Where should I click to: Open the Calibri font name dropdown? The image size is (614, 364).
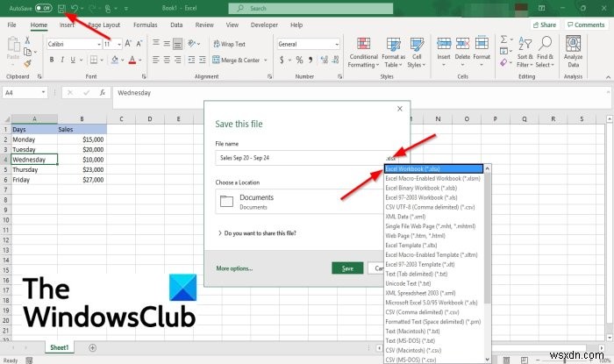point(99,44)
